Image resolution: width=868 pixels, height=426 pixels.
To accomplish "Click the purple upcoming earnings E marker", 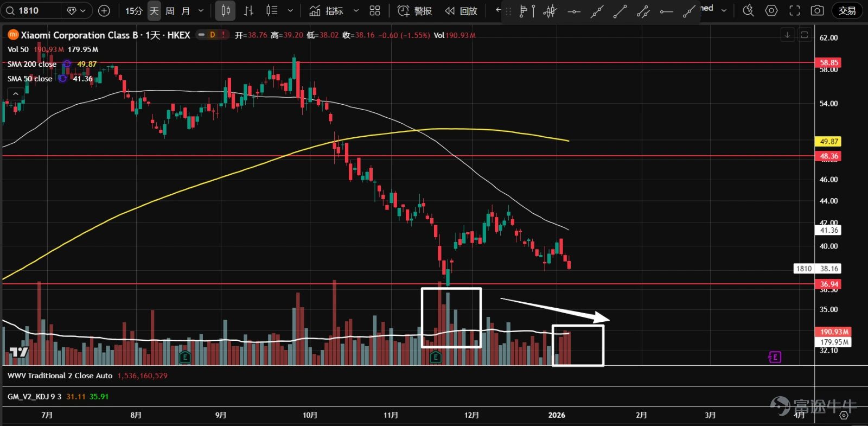I will 775,357.
